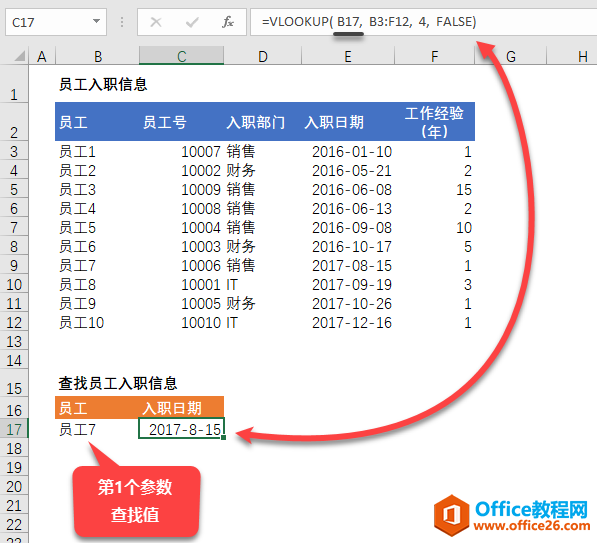Select column G header
597x543 pixels.
point(511,57)
